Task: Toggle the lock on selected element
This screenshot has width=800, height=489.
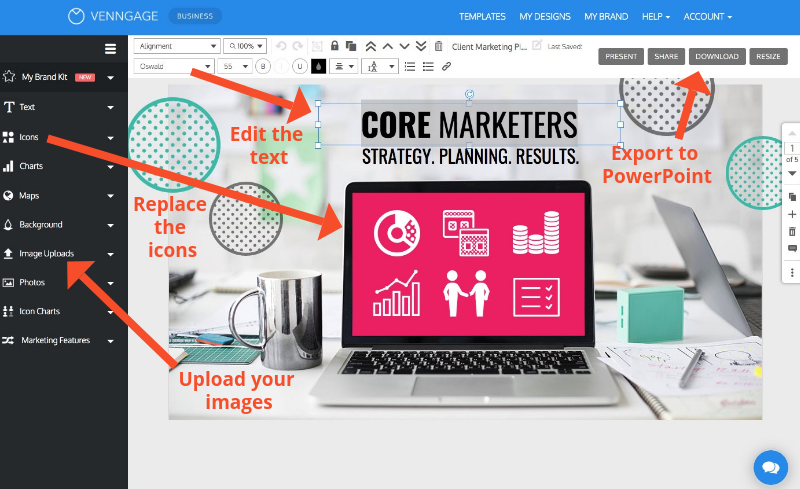Action: [x=335, y=46]
